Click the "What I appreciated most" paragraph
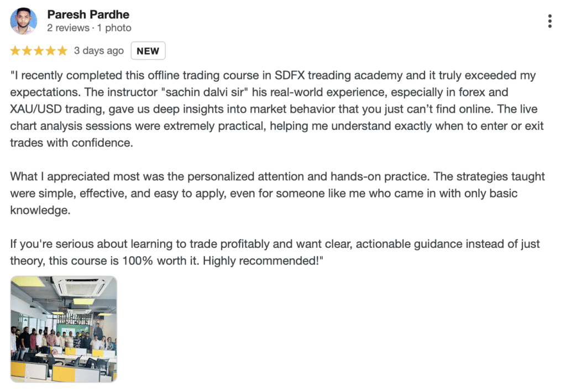The image size is (566, 392). click(x=276, y=193)
